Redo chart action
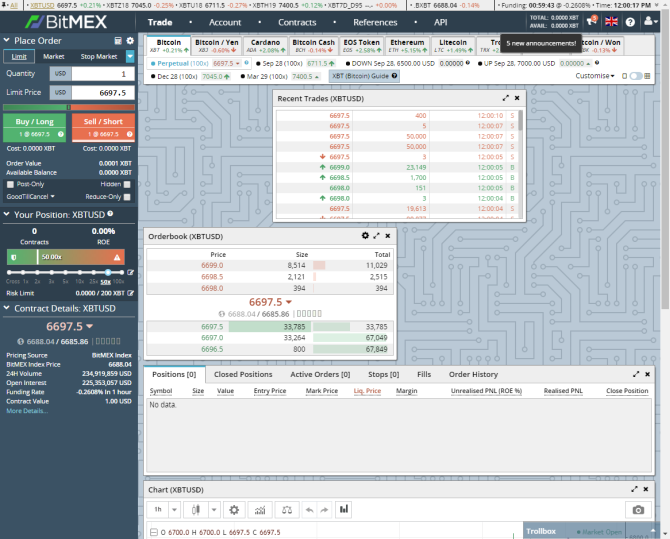Image resolution: width=670 pixels, height=539 pixels. coord(324,510)
